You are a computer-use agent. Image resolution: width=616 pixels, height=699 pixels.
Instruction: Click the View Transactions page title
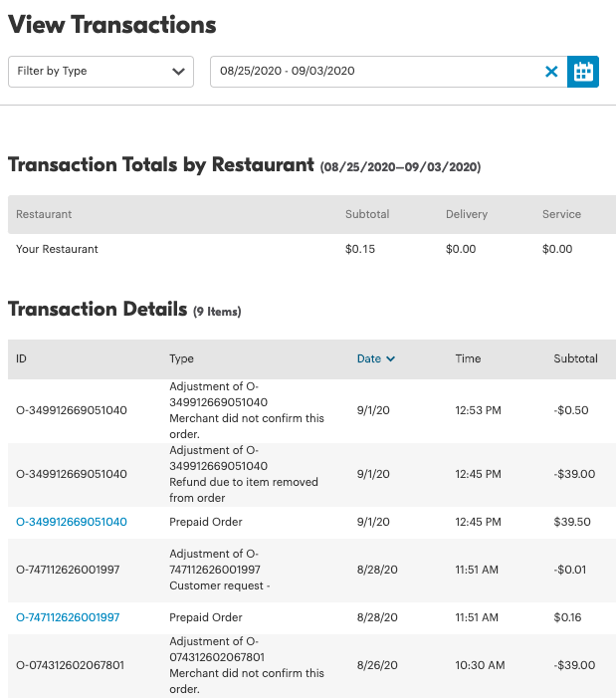(x=112, y=25)
